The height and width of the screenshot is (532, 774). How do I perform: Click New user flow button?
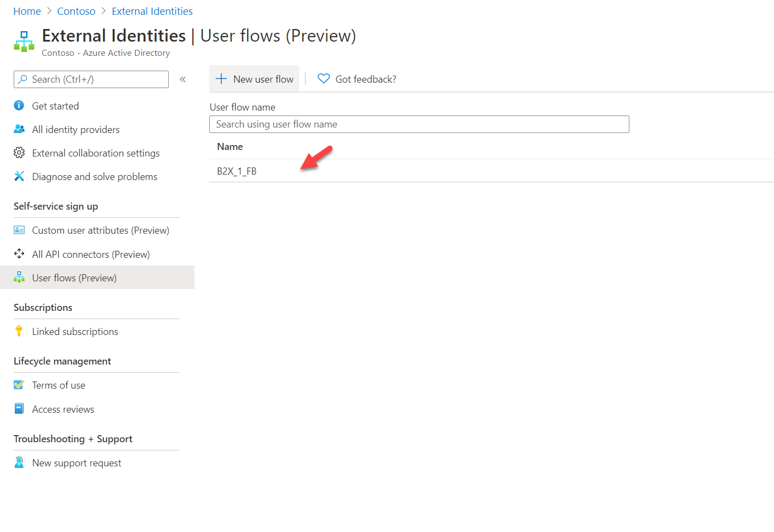click(x=254, y=79)
